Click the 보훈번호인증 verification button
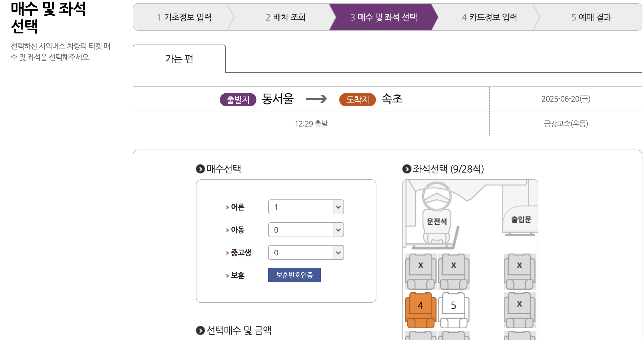 click(x=294, y=275)
